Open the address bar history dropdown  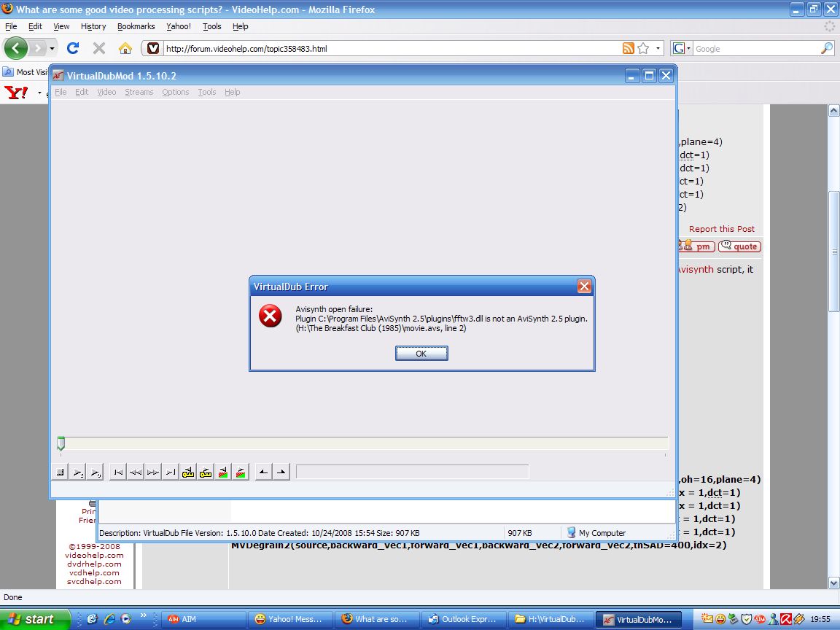658,48
